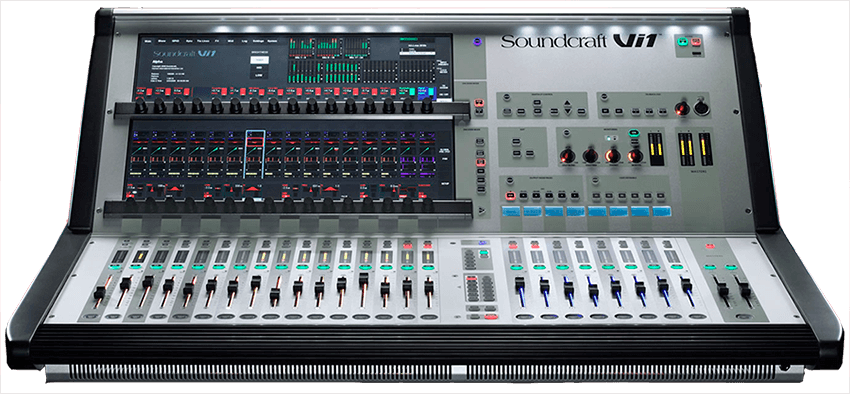Click red lit button atop first output channel
This screenshot has height=394, width=850.
click(512, 246)
